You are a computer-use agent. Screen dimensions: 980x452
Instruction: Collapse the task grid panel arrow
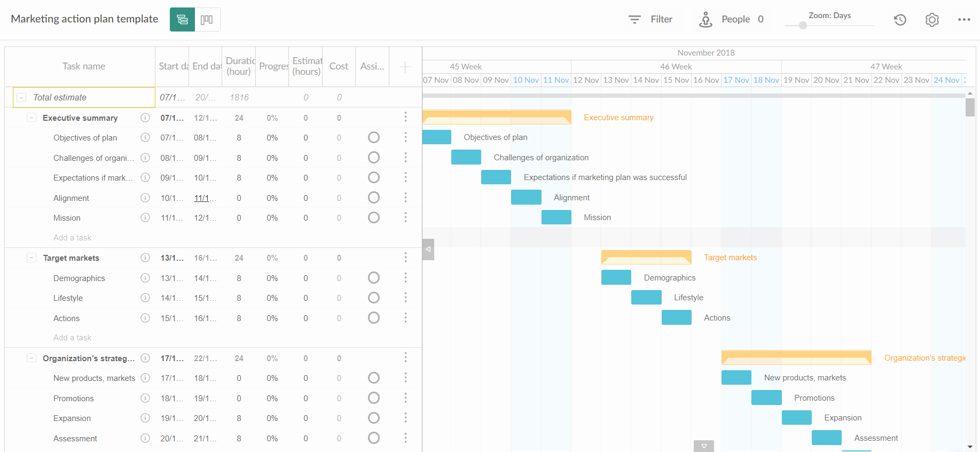click(x=428, y=250)
